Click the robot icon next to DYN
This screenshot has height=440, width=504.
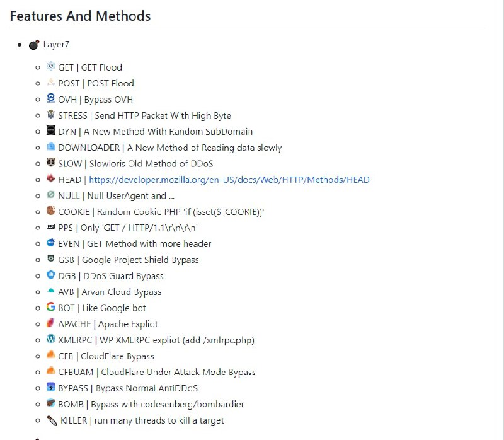pyautogui.click(x=50, y=131)
